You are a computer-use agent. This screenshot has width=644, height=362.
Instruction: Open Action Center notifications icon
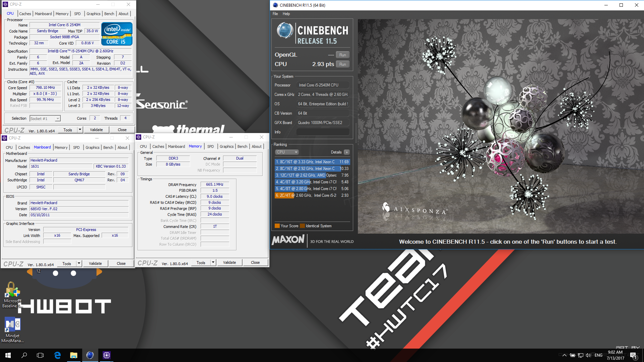[634, 355]
